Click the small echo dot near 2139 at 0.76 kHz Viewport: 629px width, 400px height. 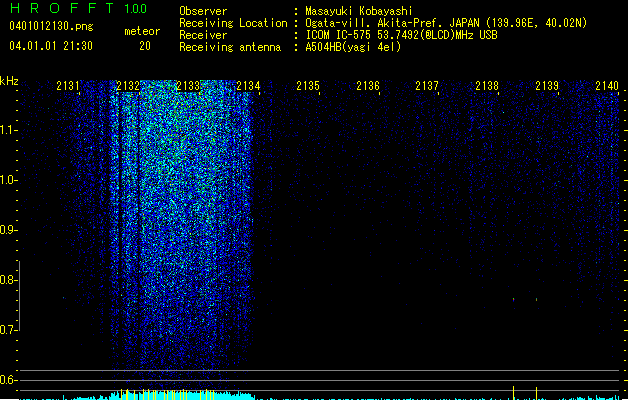(536, 299)
